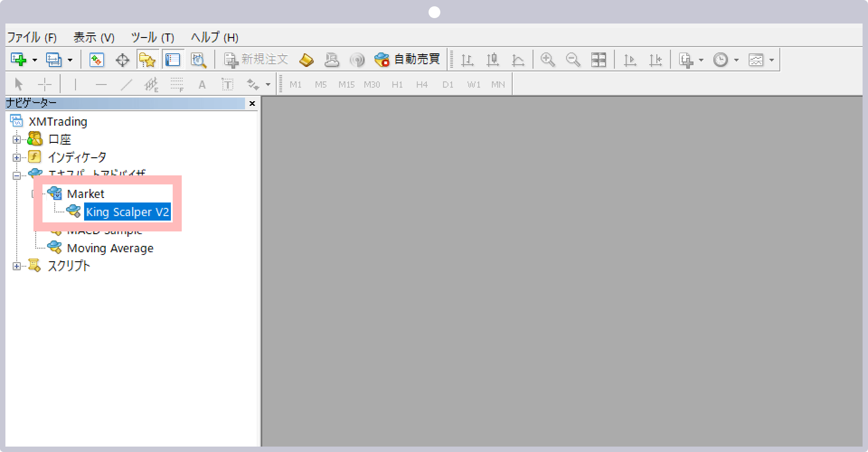Select the arrow cursor tool
868x452 pixels.
pos(19,85)
